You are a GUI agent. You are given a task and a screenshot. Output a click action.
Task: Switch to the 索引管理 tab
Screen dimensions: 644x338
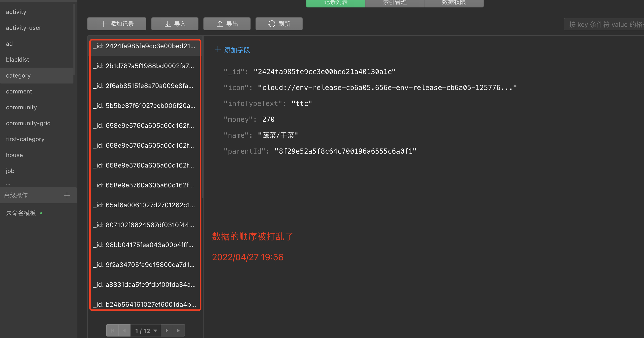pos(394,3)
